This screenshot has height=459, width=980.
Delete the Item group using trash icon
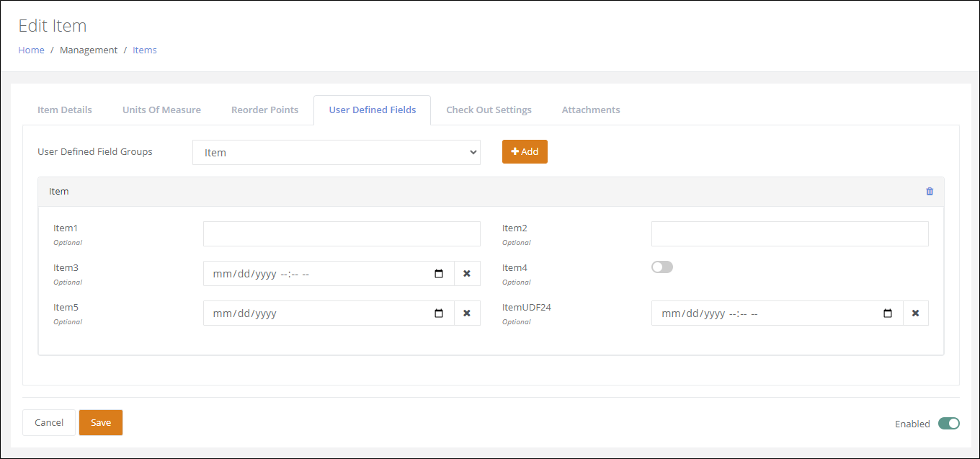click(x=930, y=192)
